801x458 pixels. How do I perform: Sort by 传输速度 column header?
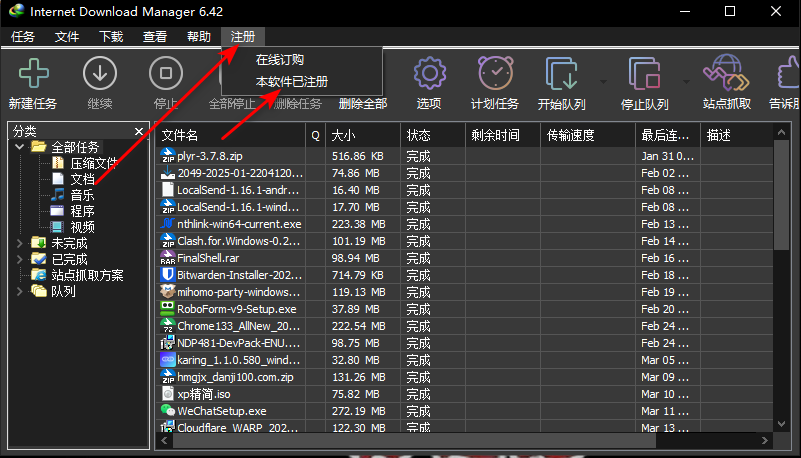point(587,135)
